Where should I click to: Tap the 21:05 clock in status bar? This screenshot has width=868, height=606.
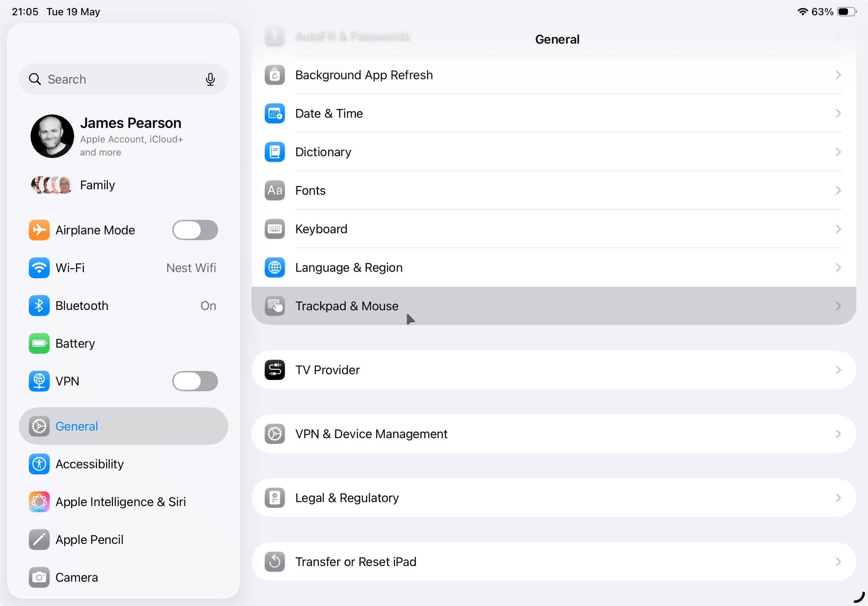25,12
